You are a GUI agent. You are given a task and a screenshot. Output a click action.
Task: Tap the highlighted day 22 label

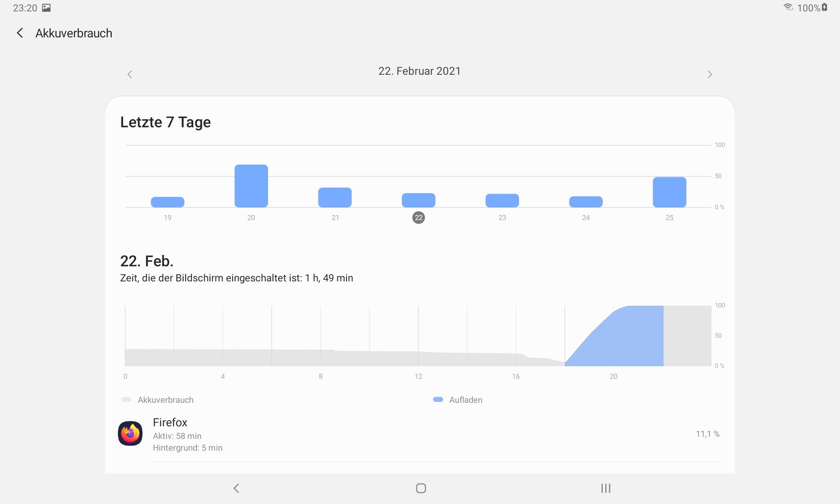coord(419,217)
